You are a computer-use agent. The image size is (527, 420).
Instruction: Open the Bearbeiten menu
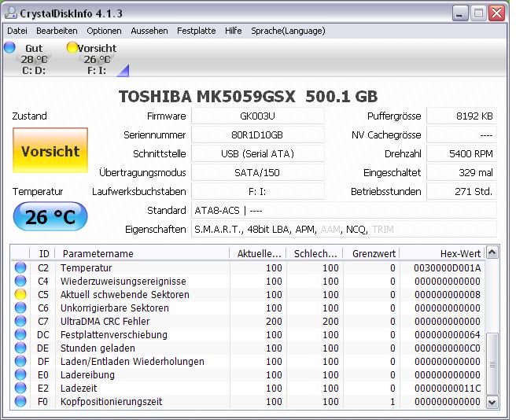[x=57, y=31]
